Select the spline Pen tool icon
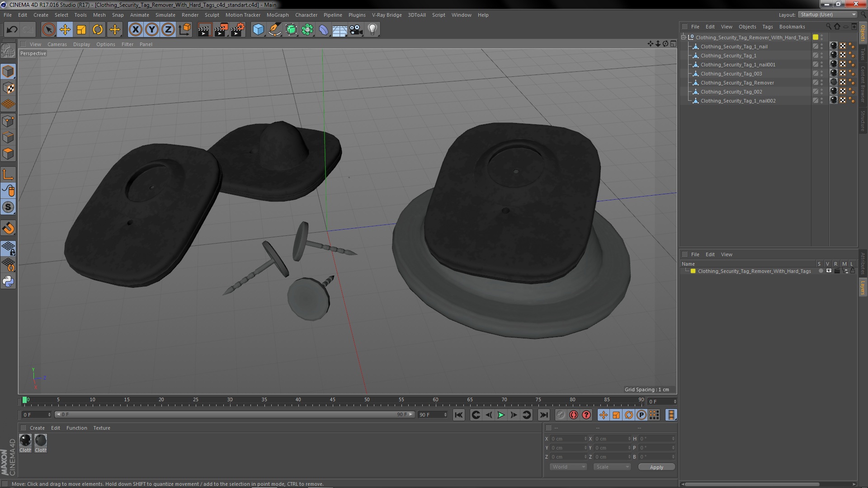 tap(274, 30)
